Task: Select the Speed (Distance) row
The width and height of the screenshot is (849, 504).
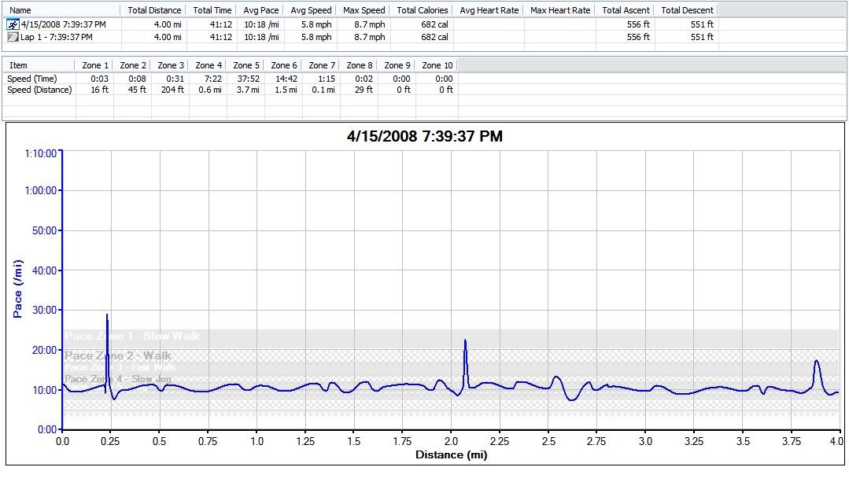Action: coord(39,90)
